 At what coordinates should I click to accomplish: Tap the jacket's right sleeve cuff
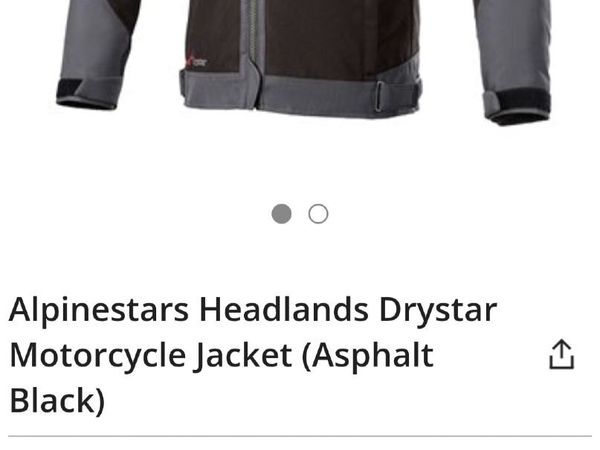(x=517, y=106)
